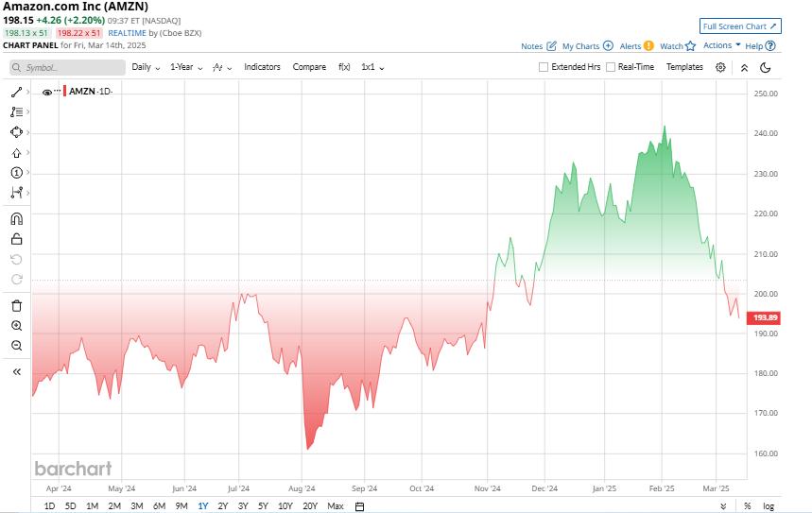
Task: Open chart settings gear icon
Action: [x=720, y=67]
